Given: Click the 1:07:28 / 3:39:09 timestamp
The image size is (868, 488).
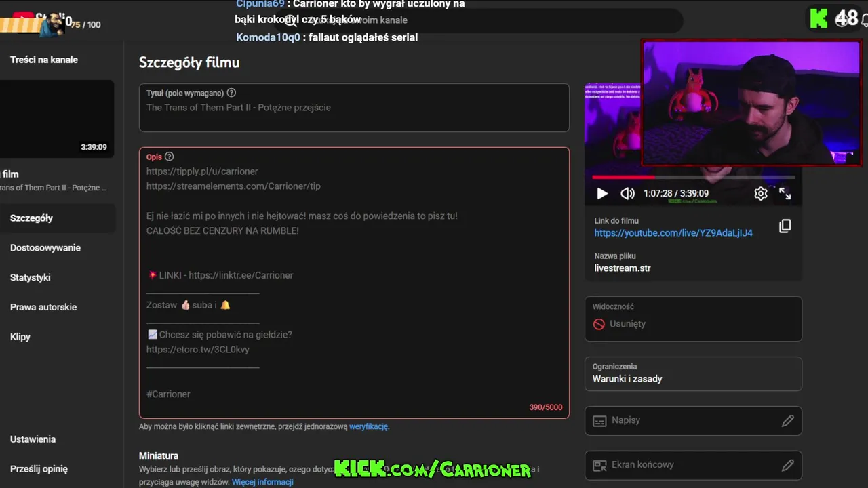Looking at the screenshot, I should (676, 194).
